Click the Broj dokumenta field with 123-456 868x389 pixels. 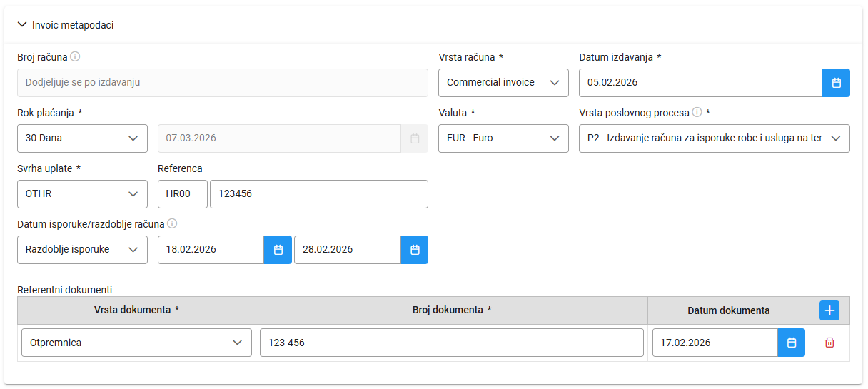pyautogui.click(x=451, y=343)
